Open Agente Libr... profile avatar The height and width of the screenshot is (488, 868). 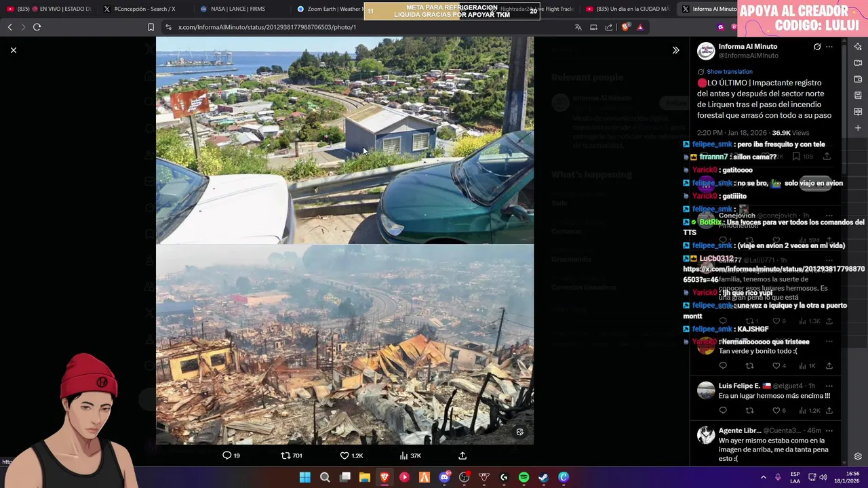tap(706, 435)
